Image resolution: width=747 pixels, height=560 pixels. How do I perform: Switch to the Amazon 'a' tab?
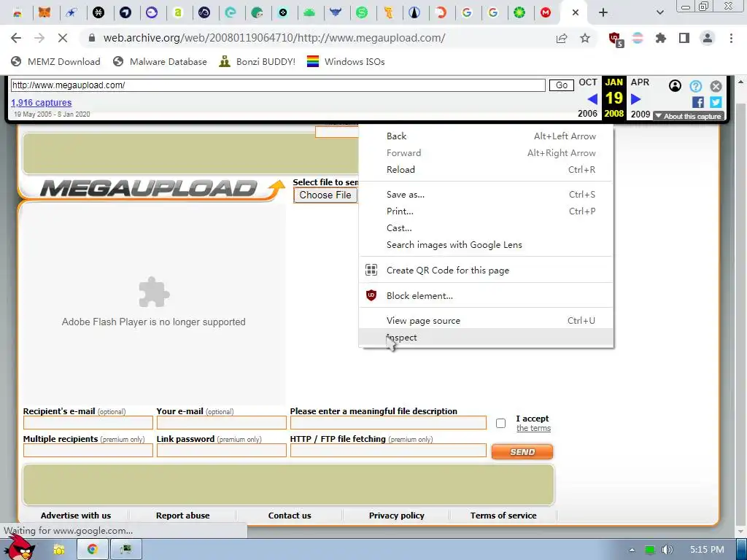point(178,12)
